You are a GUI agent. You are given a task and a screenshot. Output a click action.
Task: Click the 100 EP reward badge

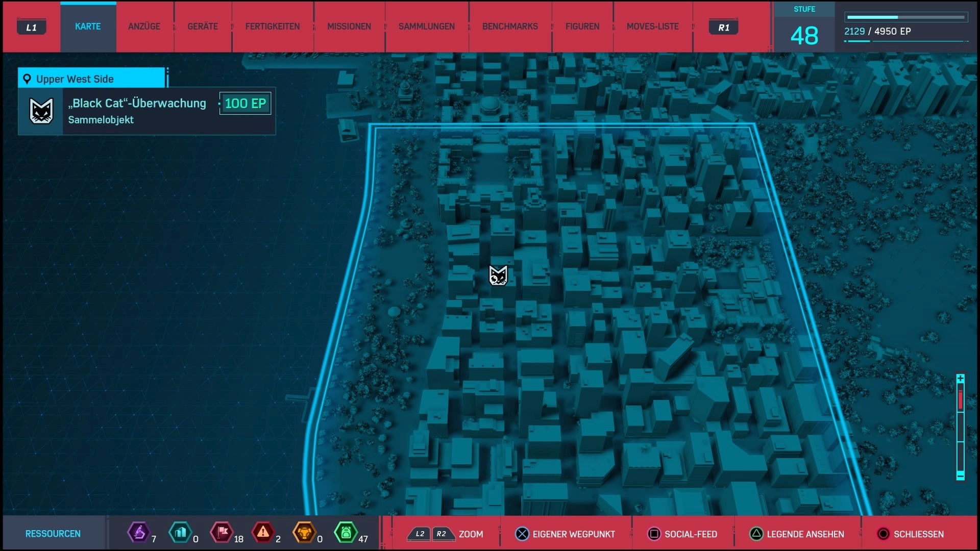tap(246, 104)
